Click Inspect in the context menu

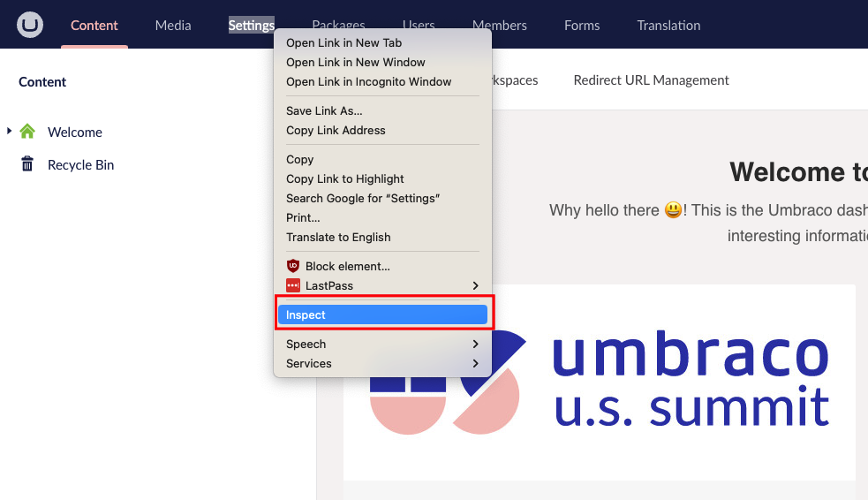click(x=382, y=314)
